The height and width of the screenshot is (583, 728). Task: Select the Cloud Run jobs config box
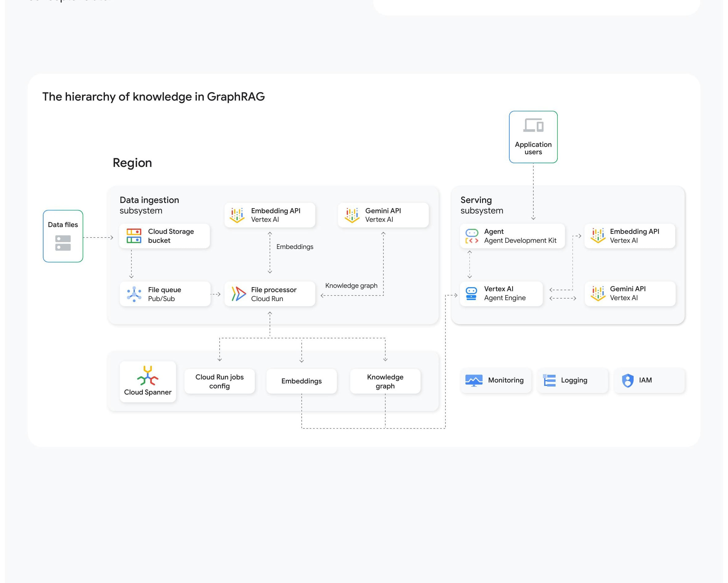pos(220,381)
